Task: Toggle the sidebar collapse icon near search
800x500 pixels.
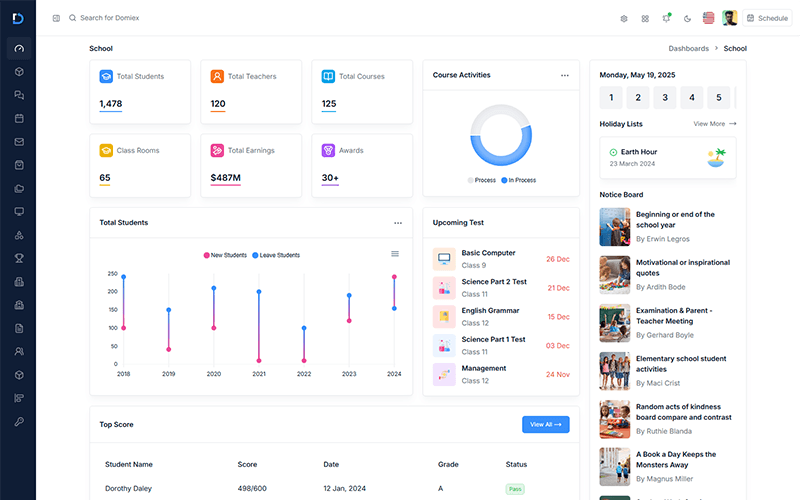Action: [56, 18]
